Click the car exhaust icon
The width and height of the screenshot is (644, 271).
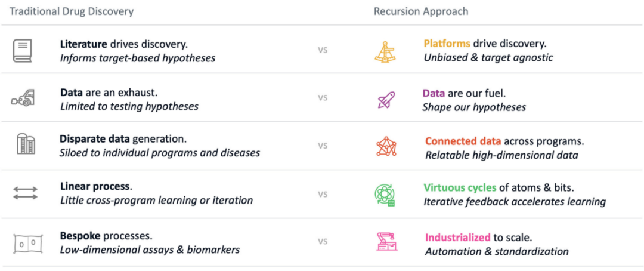23,98
